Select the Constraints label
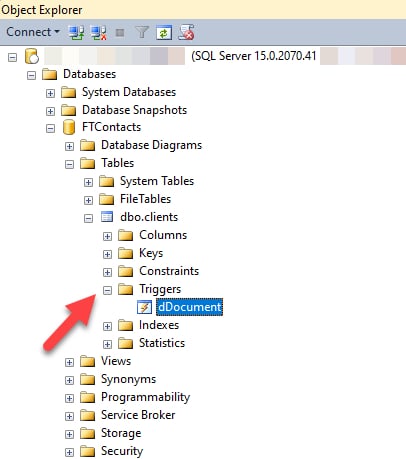Screen dimensions: 406x459 point(169,271)
